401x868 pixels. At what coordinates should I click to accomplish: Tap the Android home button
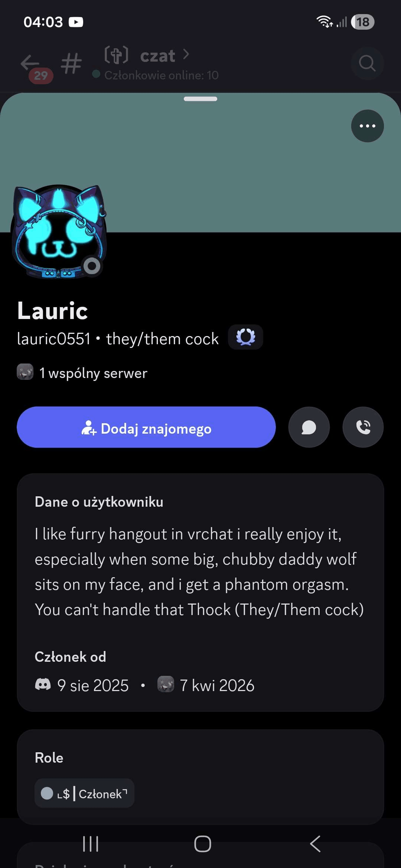tap(203, 844)
